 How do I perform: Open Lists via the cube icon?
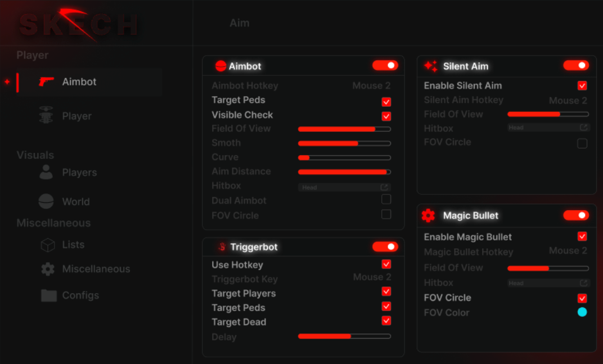47,244
